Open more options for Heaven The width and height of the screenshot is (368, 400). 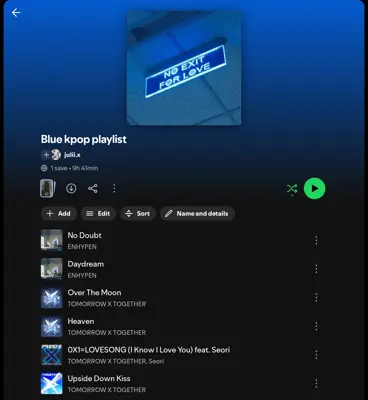click(316, 326)
